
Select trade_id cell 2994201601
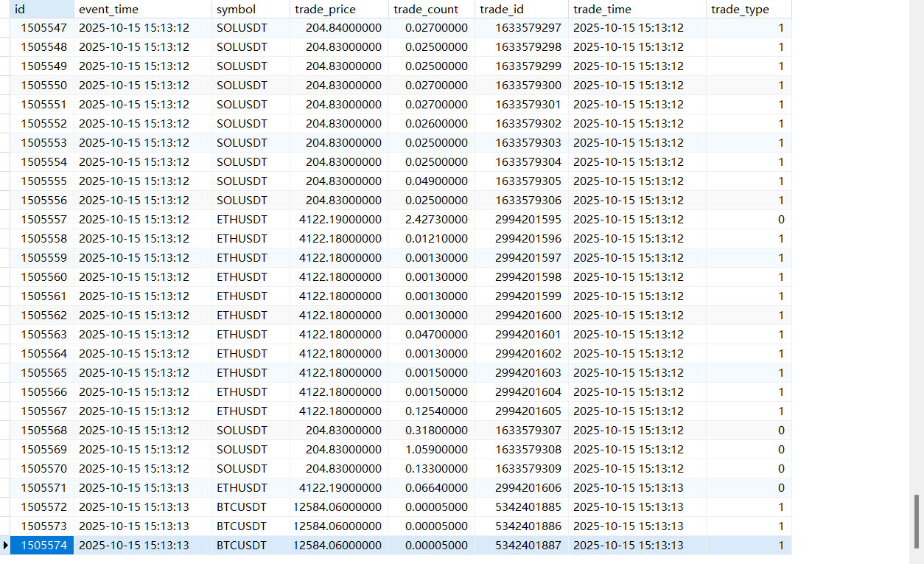pos(522,335)
